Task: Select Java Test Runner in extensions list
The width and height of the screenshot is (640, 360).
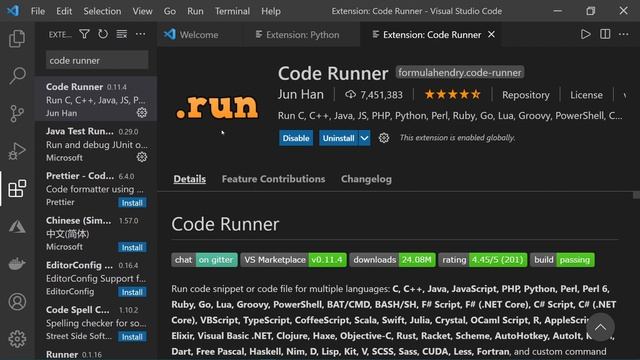Action: [96, 144]
